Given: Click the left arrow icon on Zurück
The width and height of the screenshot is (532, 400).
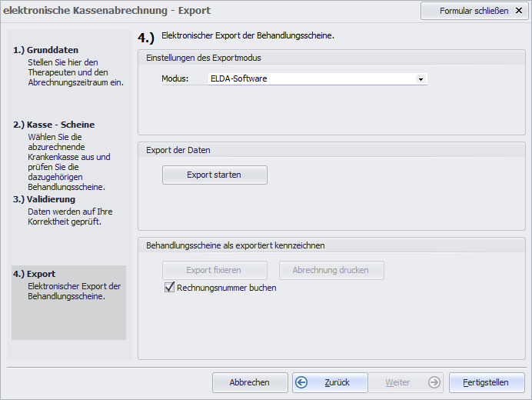Looking at the screenshot, I should (x=301, y=382).
